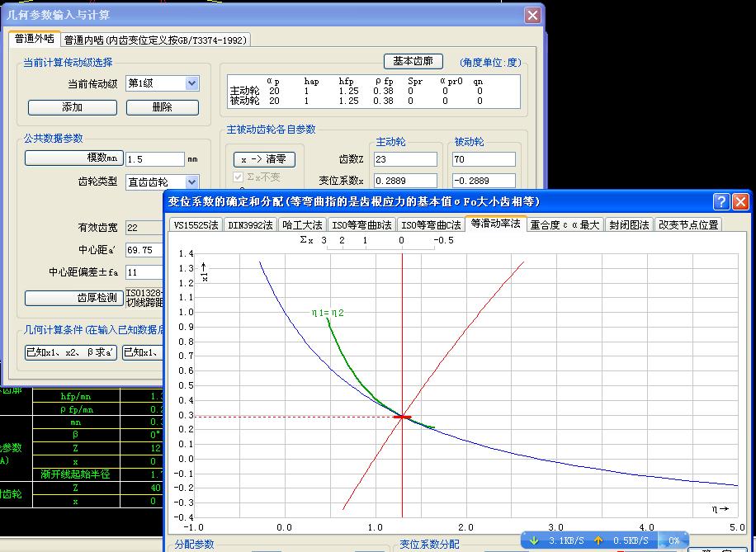Open the 基本齿廓 button

413,61
